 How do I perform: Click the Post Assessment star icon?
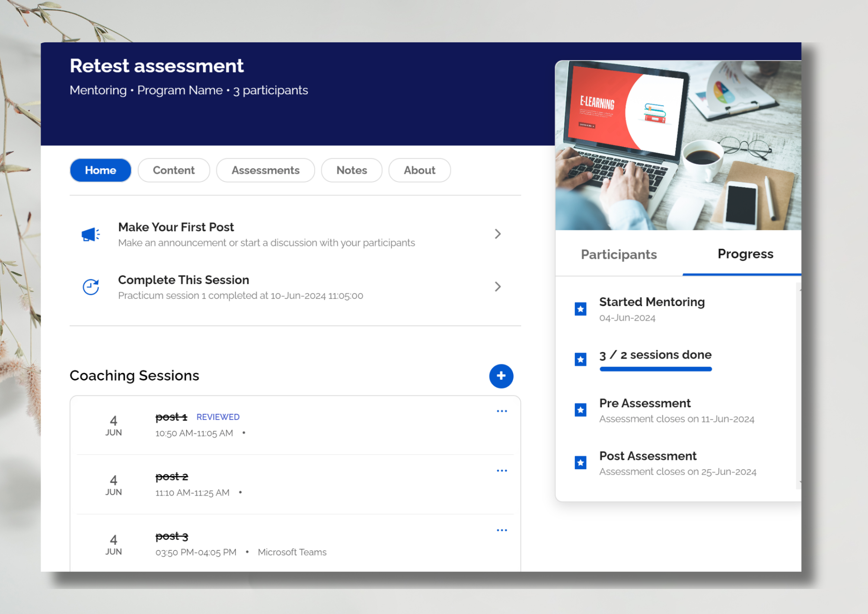[580, 463]
